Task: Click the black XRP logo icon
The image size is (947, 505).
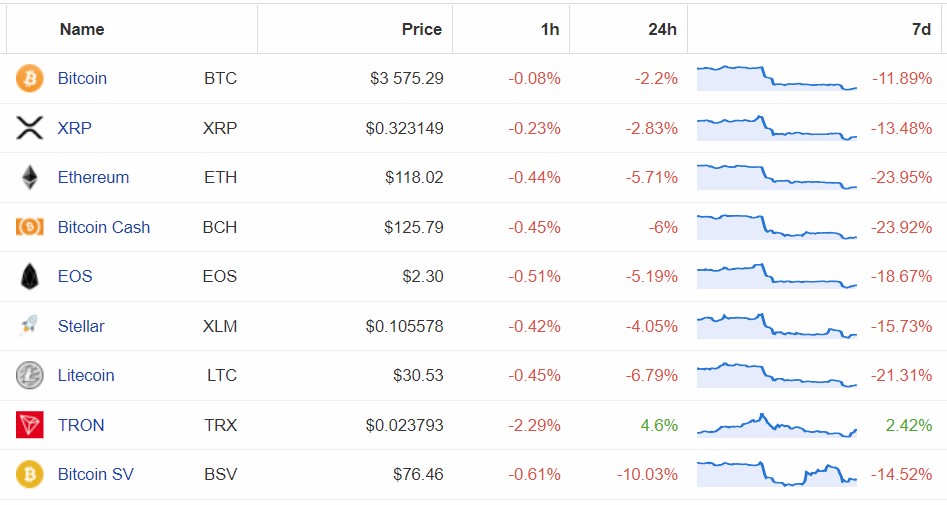Action: pyautogui.click(x=30, y=128)
